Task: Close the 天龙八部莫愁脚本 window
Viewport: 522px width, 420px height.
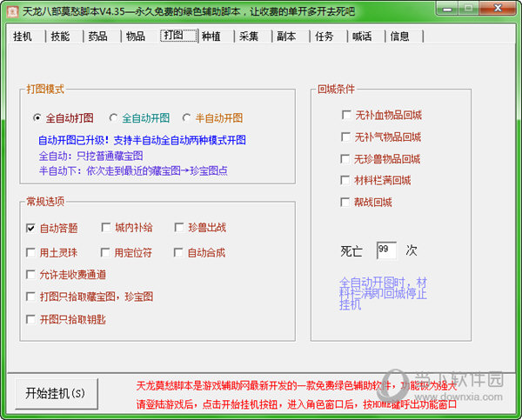Action: (x=498, y=9)
